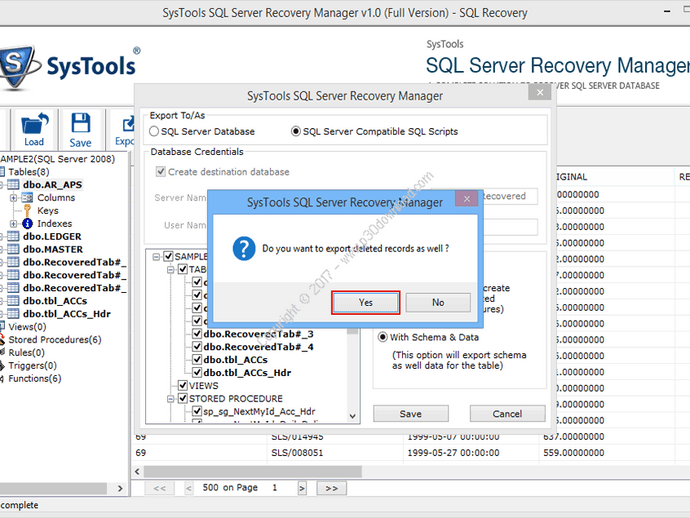Uncheck dbo.RecoveredTab#_4 checkbox

tap(197, 347)
